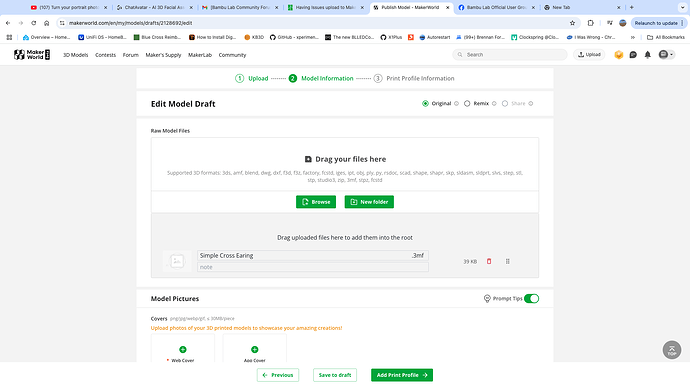Delete the Simple Cross Earing file

point(488,261)
